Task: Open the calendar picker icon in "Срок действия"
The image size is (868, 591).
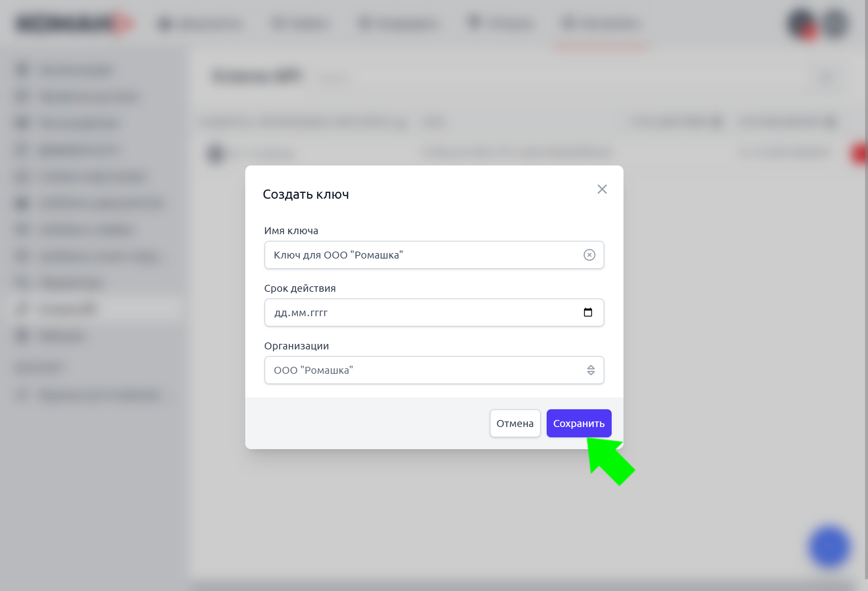Action: (588, 312)
